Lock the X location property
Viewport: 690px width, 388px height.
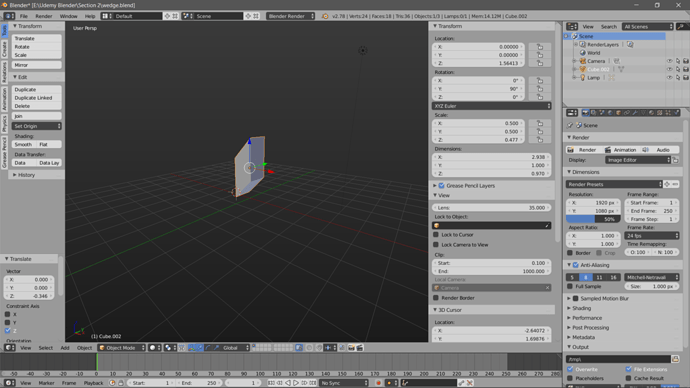click(540, 47)
